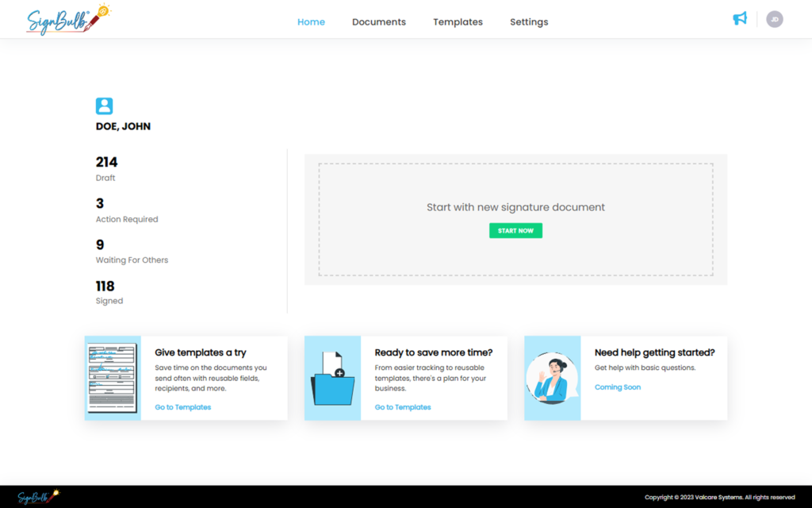Click 'Get help with basic questions.' text
This screenshot has height=508, width=812.
click(645, 368)
